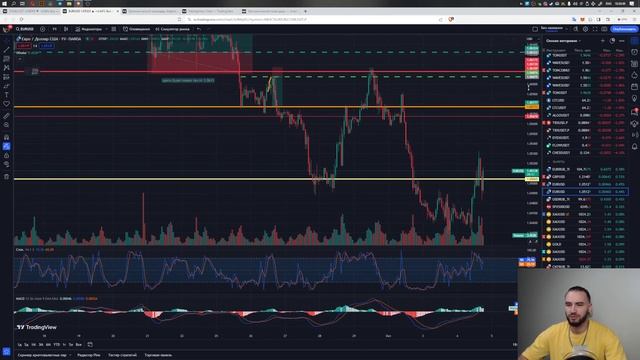This screenshot has height=360, width=640.
Task: Open the chats icon with red badge
Action: (634, 111)
